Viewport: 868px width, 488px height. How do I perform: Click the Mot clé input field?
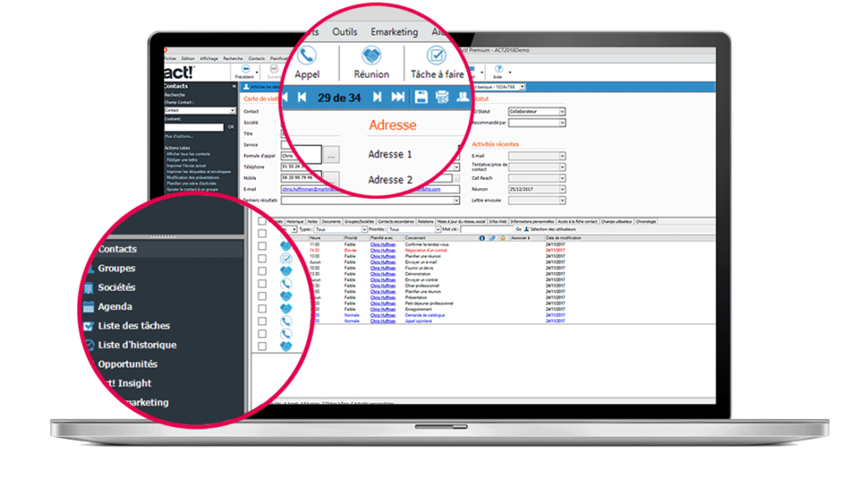click(x=486, y=229)
